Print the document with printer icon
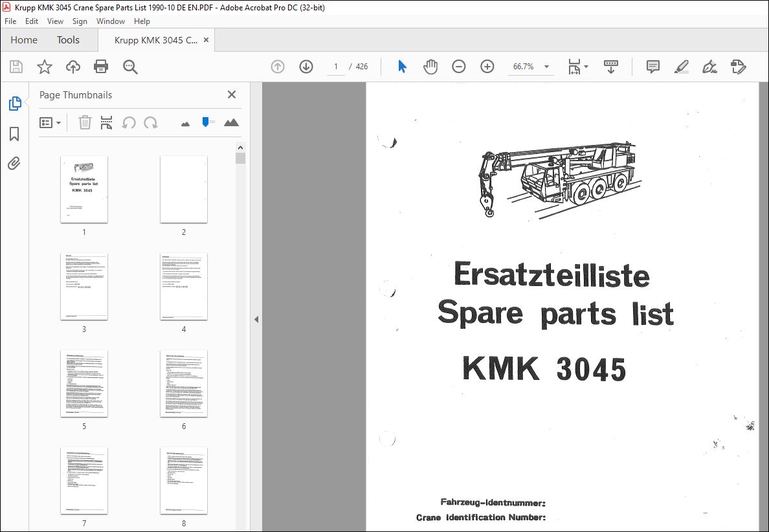769x532 pixels. 101,67
